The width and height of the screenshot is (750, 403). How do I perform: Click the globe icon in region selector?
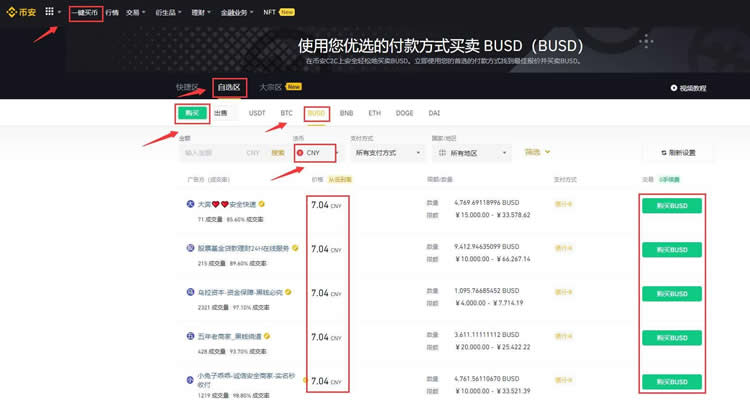(442, 152)
